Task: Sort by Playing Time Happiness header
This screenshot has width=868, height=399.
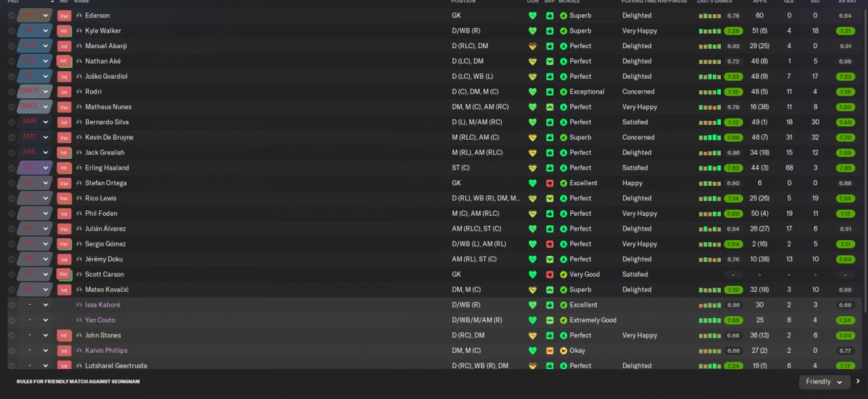Action: (654, 2)
